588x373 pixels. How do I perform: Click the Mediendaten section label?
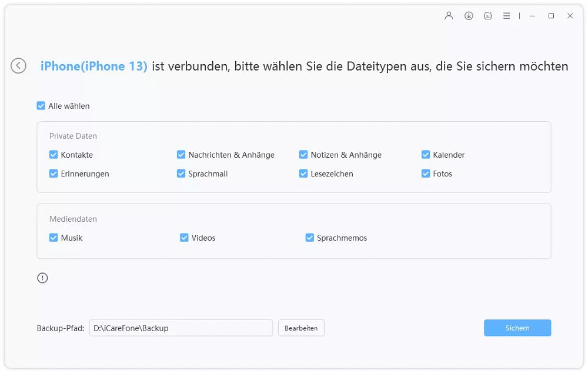coord(73,219)
